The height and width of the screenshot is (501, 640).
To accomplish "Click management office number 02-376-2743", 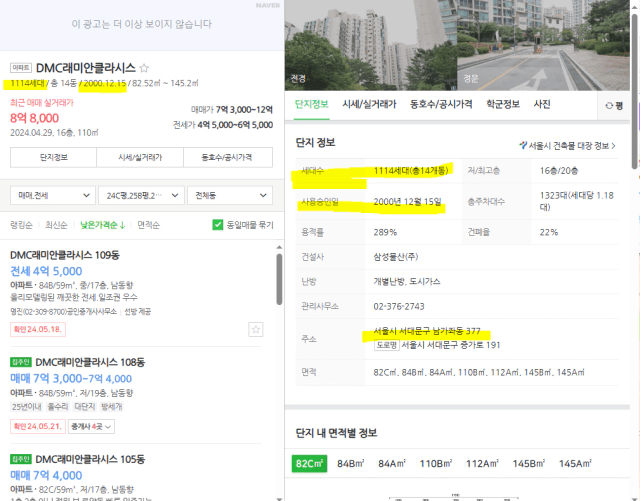I will pos(399,306).
